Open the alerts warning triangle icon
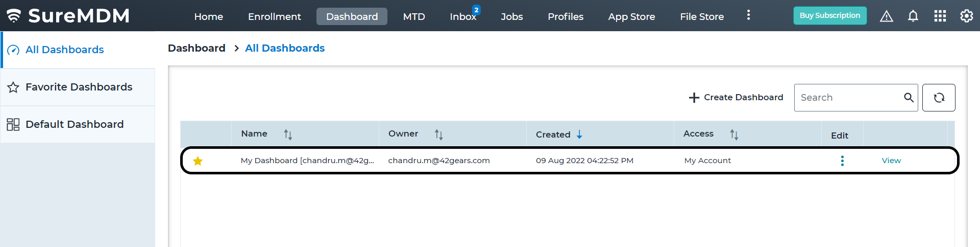The image size is (980, 247). tap(887, 16)
